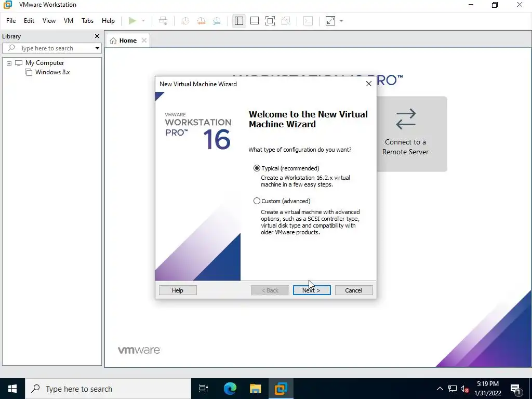Launch Microsoft Edge from the taskbar
This screenshot has height=399, width=532.
(230, 389)
